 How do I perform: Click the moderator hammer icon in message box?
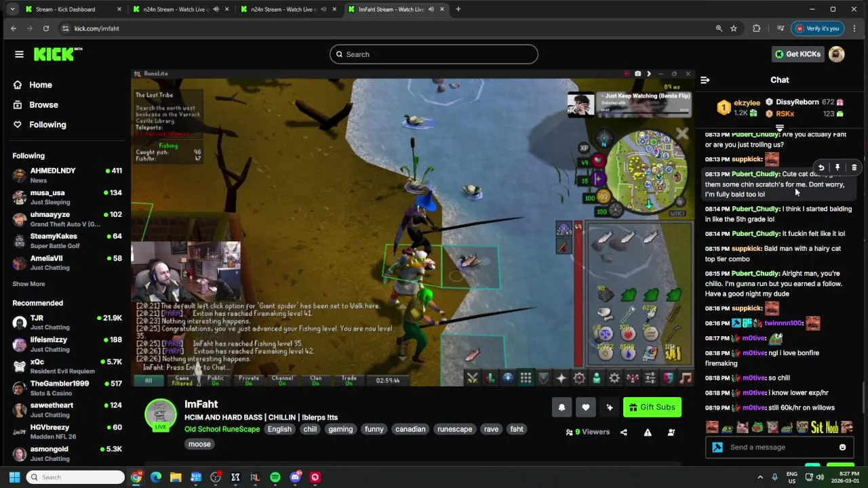[717, 447]
